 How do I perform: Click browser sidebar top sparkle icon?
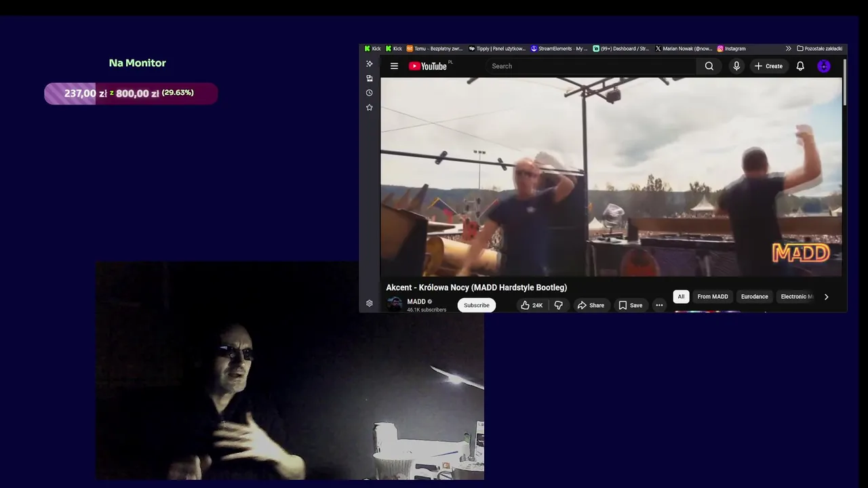click(370, 64)
